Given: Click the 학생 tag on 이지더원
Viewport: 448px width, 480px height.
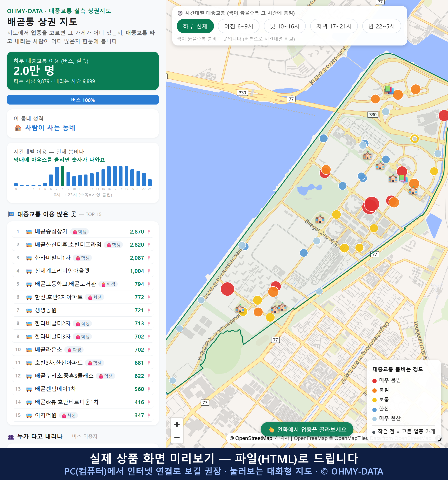Looking at the screenshot, I should click(x=69, y=415).
